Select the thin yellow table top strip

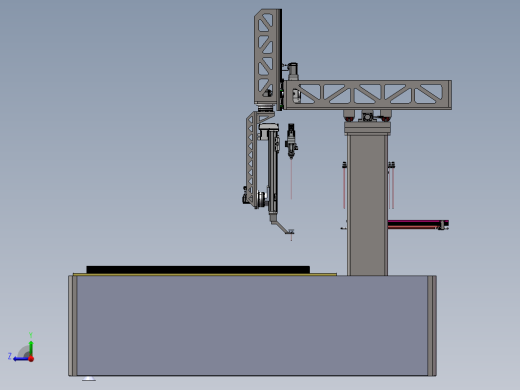tap(205, 274)
